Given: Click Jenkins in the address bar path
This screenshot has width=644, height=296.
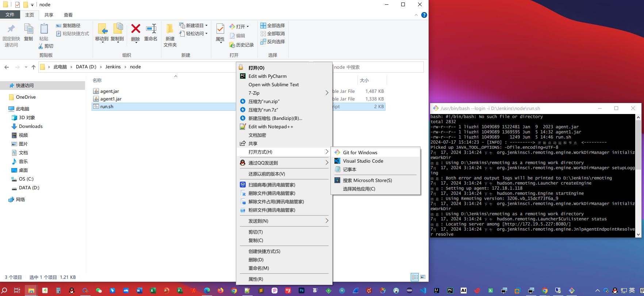Looking at the screenshot, I should (113, 67).
